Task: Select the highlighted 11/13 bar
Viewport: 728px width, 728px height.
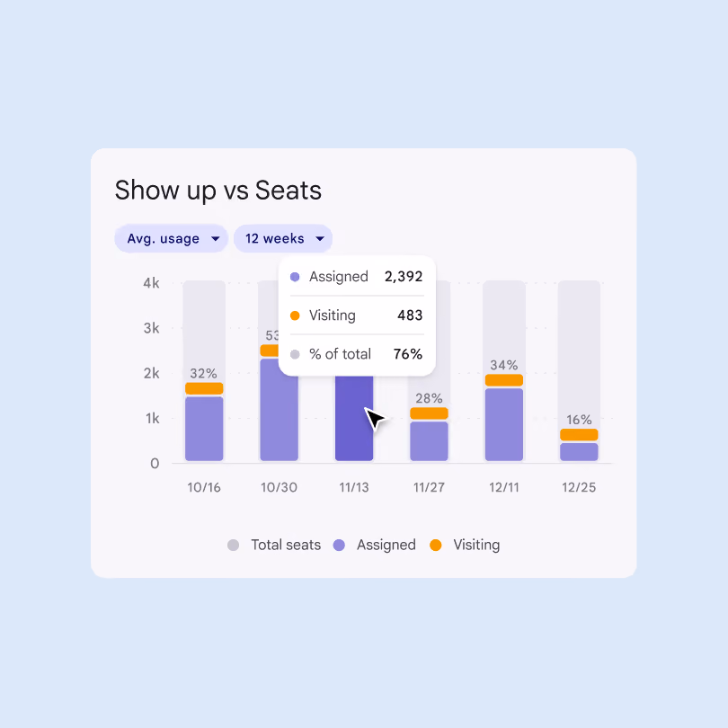Action: (354, 418)
